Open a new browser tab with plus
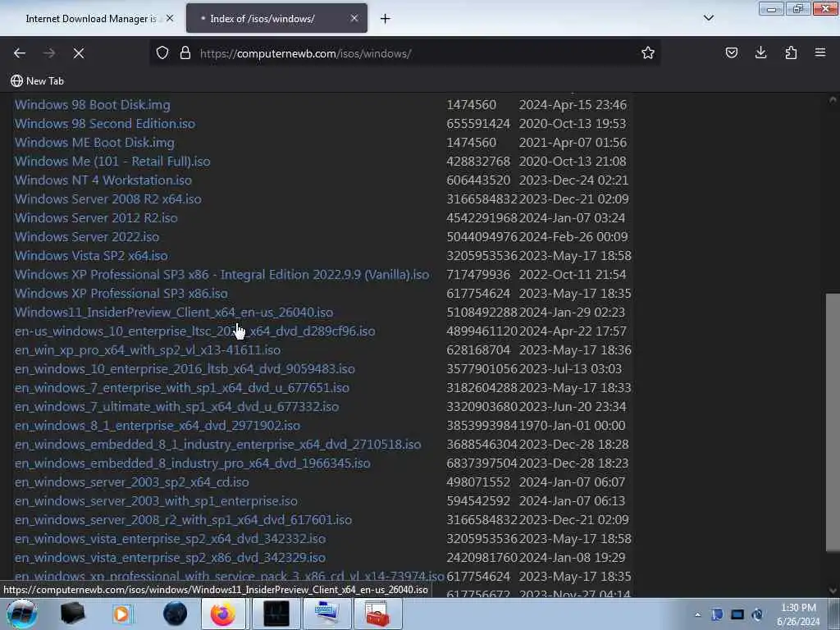 [386, 19]
